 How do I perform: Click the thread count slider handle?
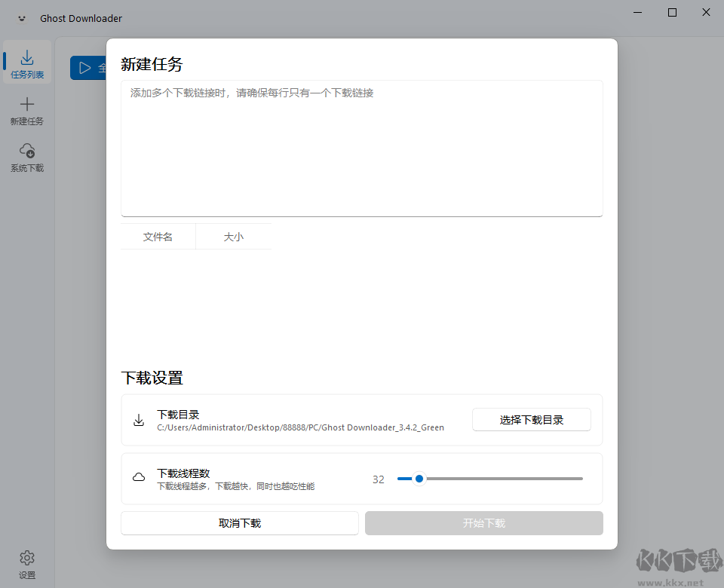pyautogui.click(x=419, y=479)
